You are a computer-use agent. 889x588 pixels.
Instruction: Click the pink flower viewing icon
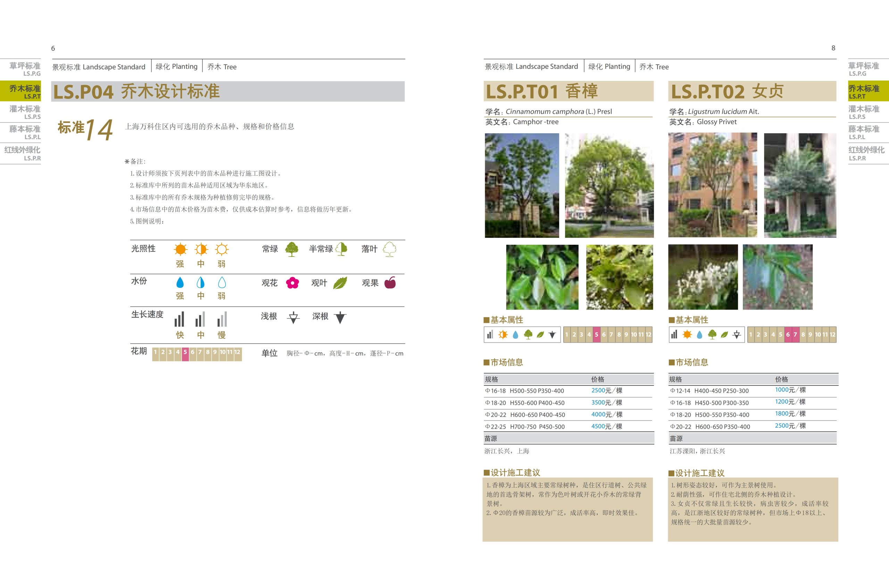tap(292, 283)
